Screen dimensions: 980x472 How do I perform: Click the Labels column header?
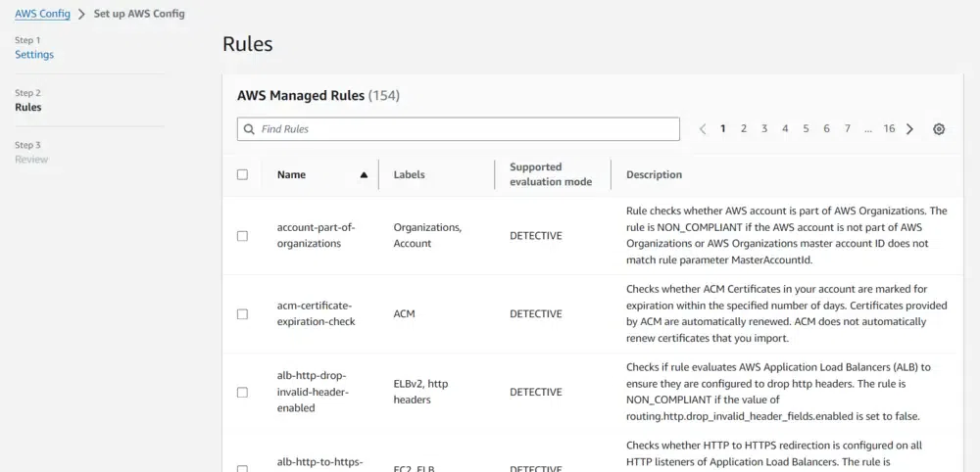409,175
